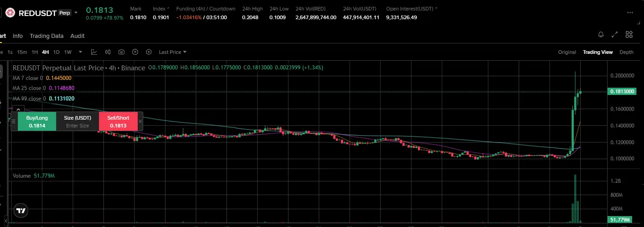Viewport: 644px width, 227px height.
Task: Select the 15m interval
Action: pos(22,52)
